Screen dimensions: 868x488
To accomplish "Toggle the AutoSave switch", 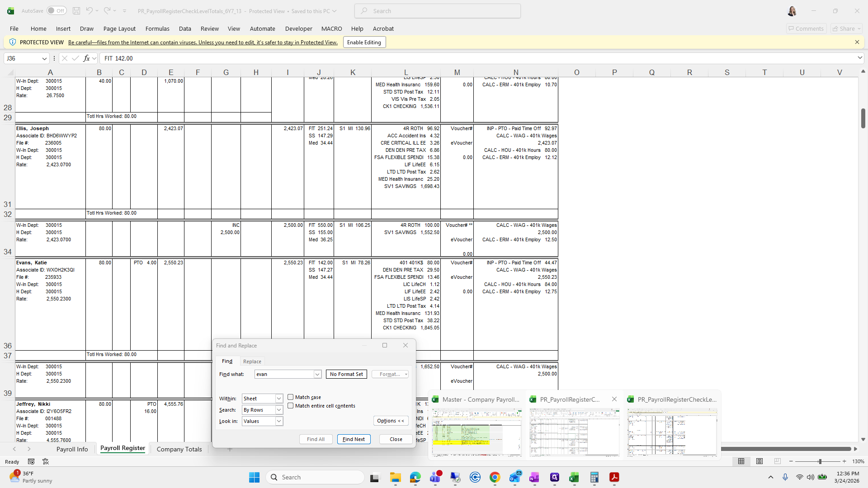I will (57, 11).
